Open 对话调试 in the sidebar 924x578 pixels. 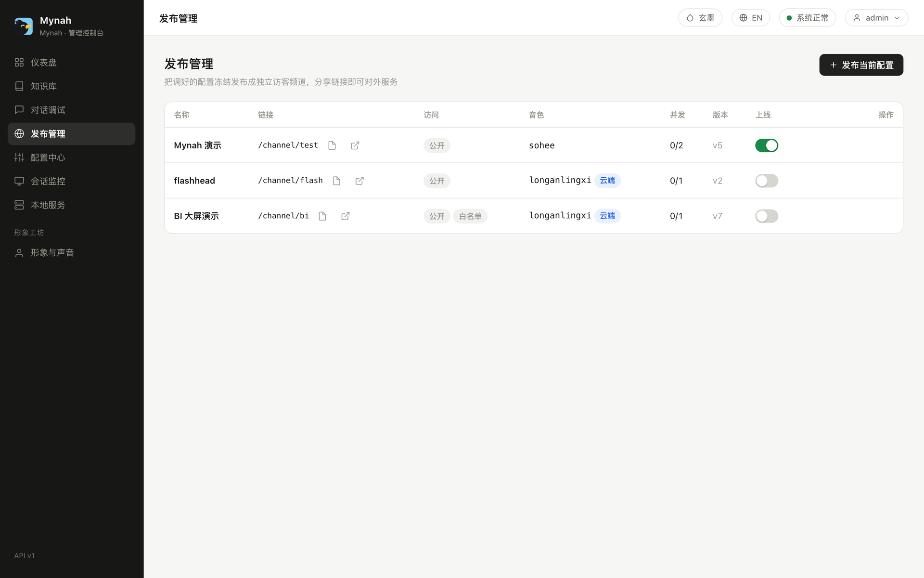pos(72,110)
